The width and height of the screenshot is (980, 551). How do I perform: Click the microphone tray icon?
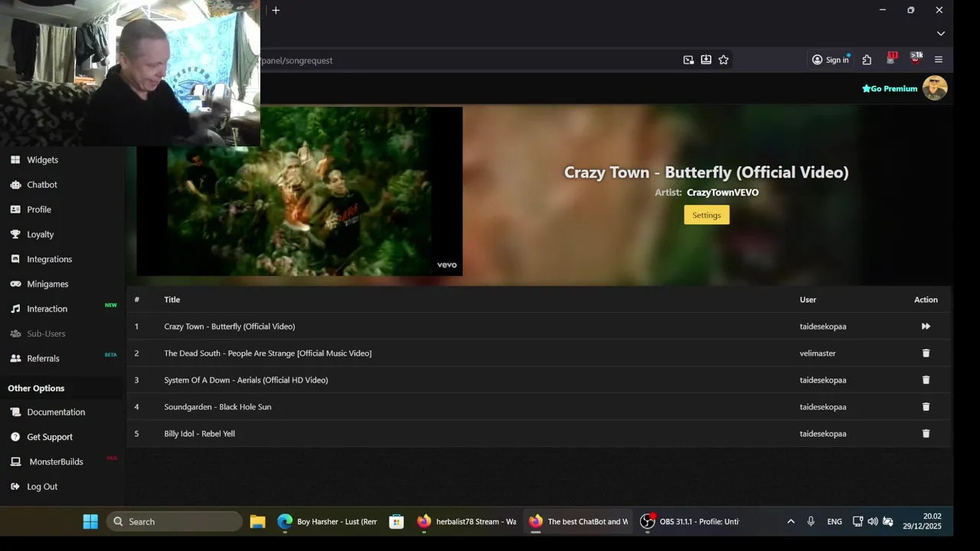pyautogui.click(x=811, y=521)
